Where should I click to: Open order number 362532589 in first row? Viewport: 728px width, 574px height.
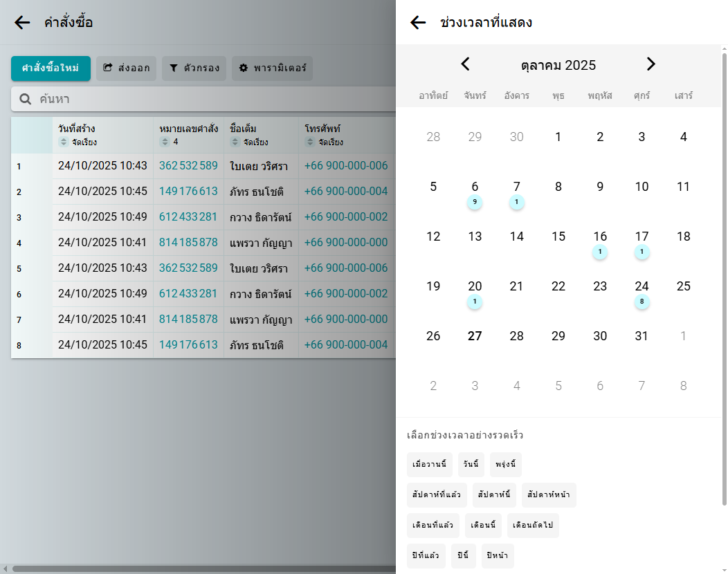(x=188, y=166)
